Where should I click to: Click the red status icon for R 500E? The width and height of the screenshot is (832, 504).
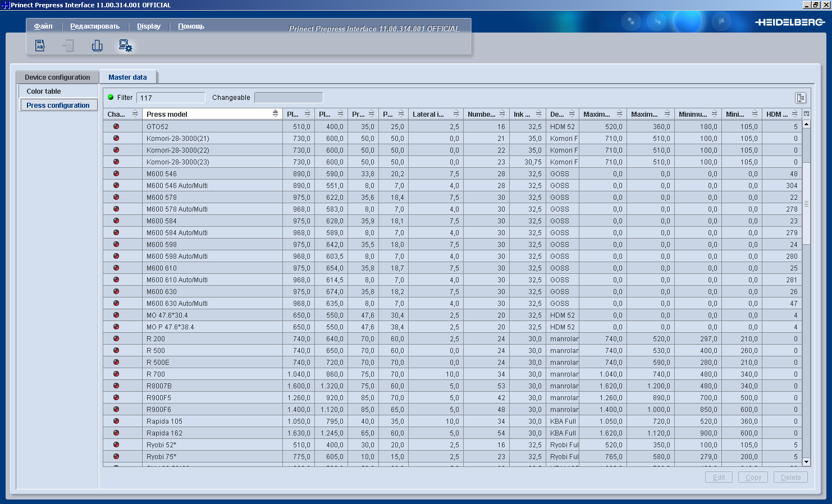(x=116, y=362)
